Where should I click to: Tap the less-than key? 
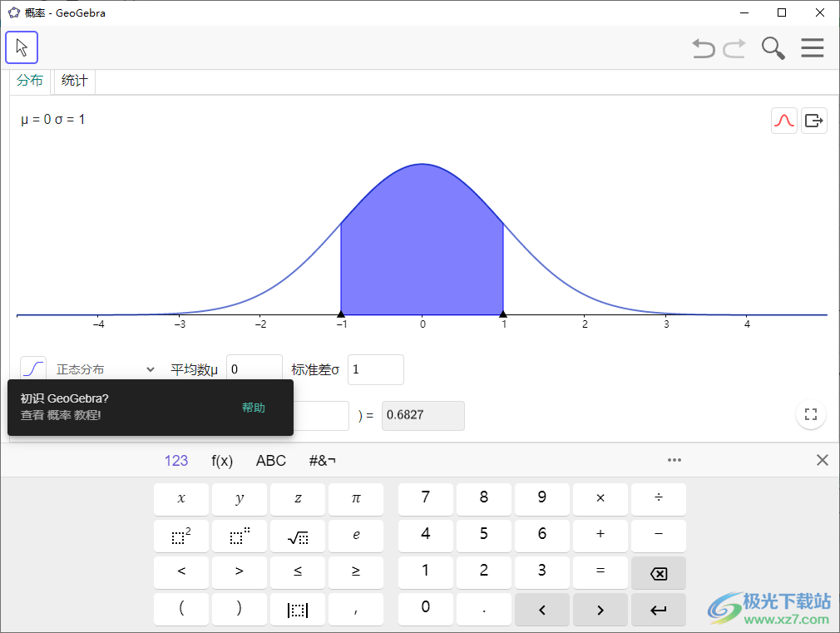tap(181, 573)
